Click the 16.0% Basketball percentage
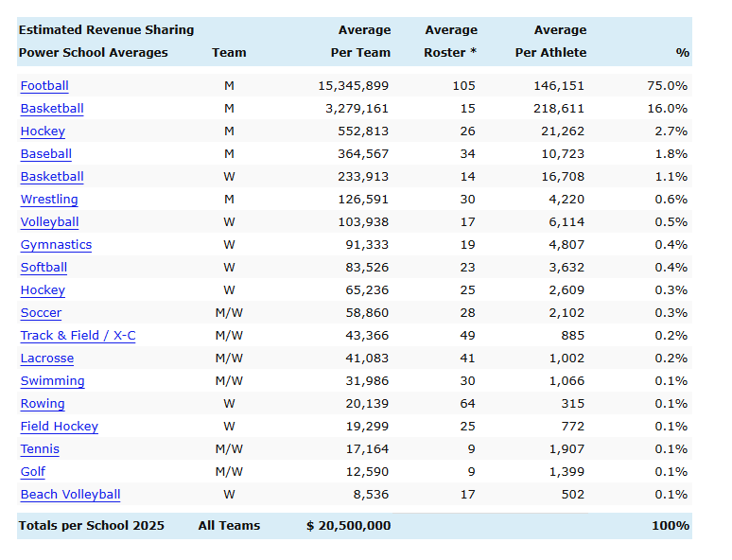Screen dimensions: 732x560 [x=667, y=109]
